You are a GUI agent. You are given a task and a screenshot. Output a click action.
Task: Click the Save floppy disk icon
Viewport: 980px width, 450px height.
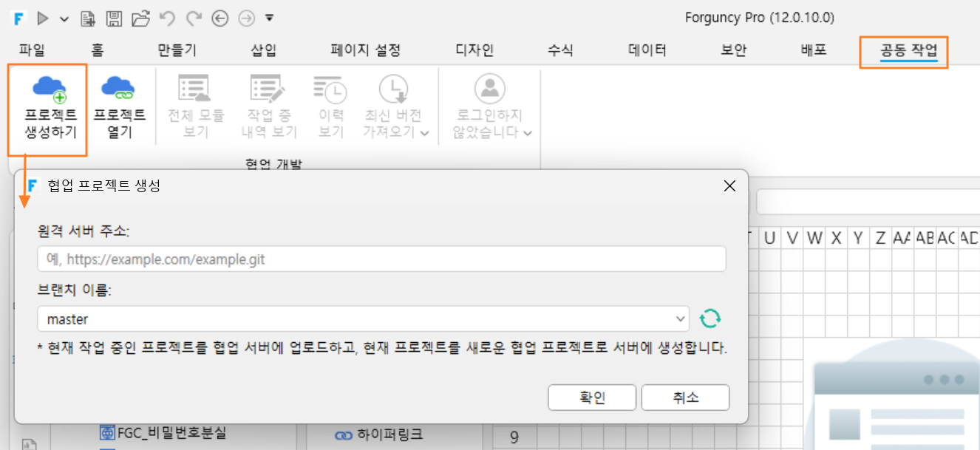(114, 18)
